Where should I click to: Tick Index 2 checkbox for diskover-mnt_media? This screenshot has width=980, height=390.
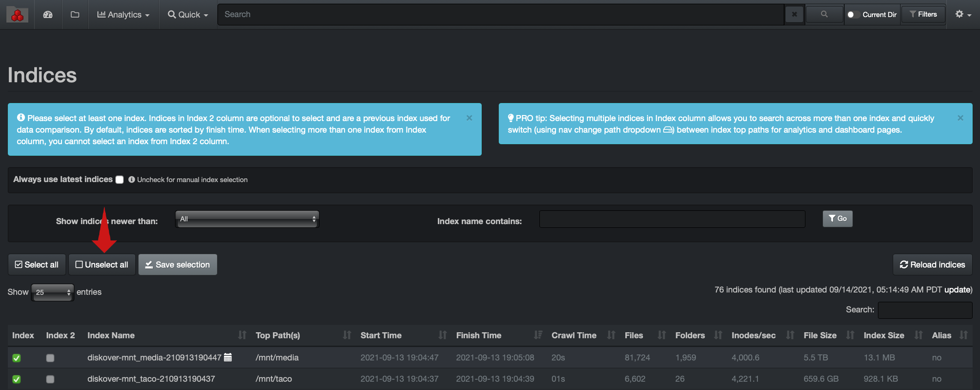50,358
